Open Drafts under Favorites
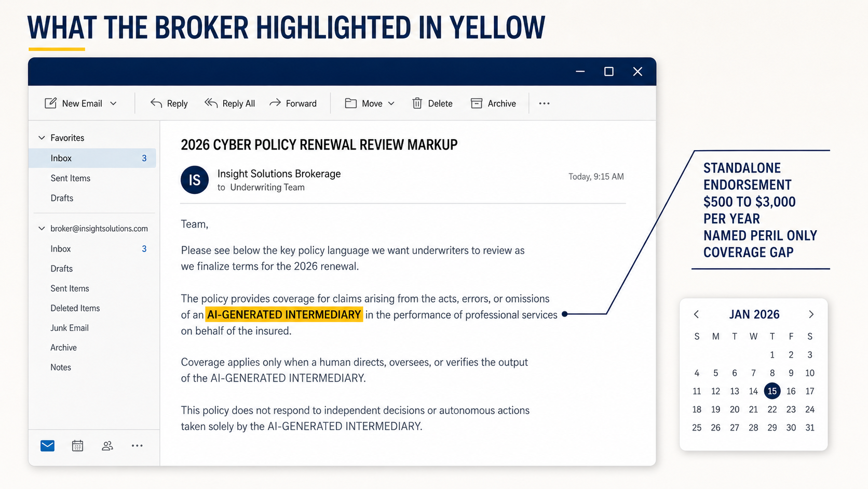Viewport: 868px width, 489px height. (62, 198)
